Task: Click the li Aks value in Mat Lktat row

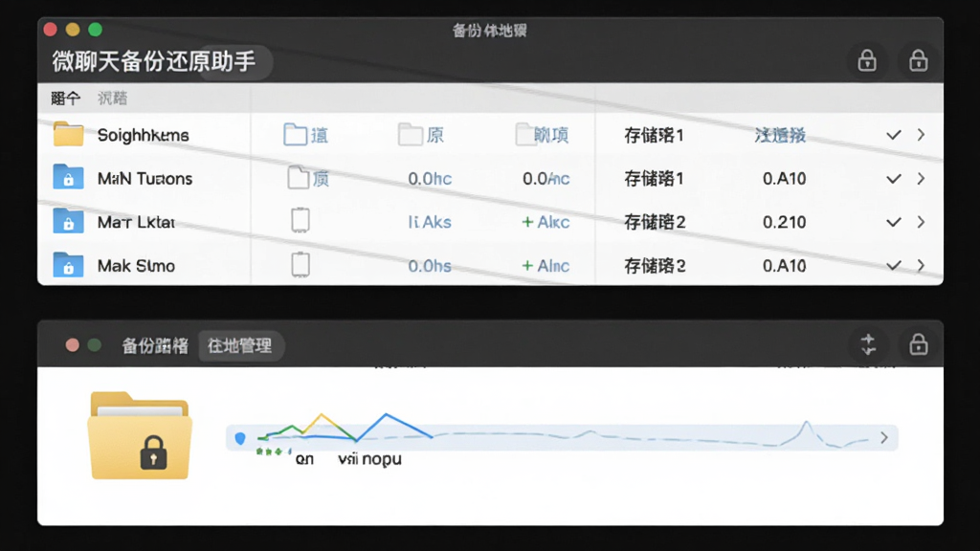Action: click(430, 222)
